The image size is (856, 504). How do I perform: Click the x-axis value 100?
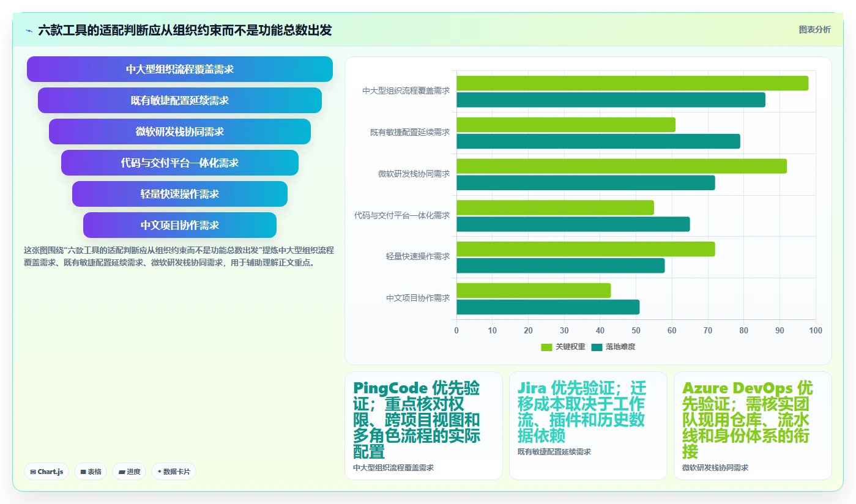pos(816,330)
